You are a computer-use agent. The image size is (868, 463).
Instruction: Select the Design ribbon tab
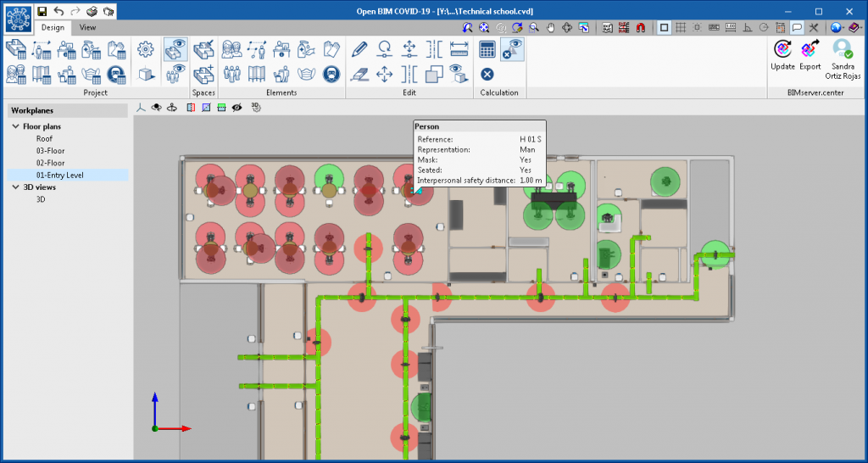coord(53,27)
